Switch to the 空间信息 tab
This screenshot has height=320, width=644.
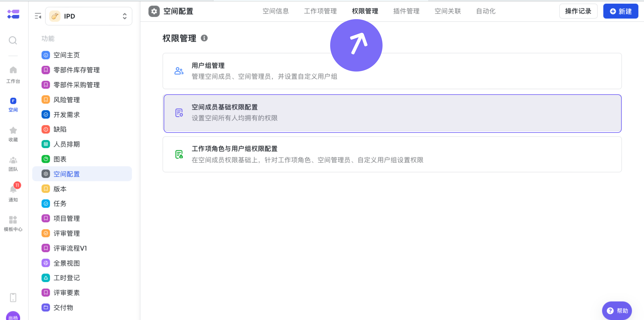pos(276,11)
